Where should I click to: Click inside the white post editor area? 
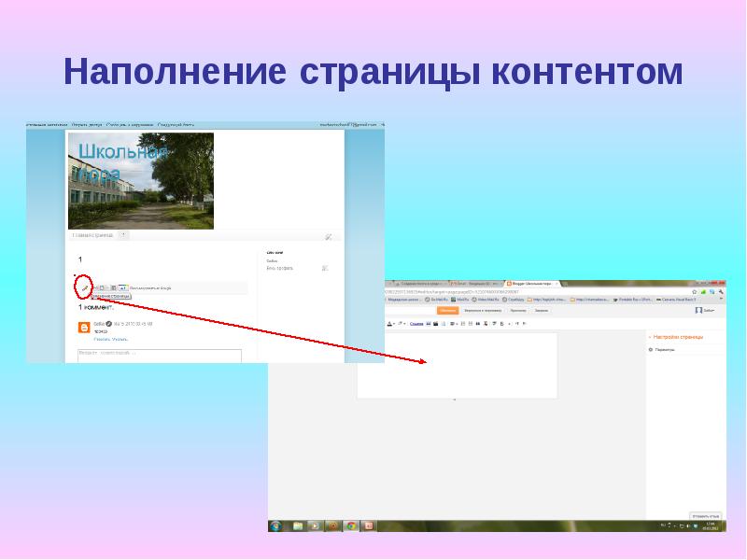click(x=457, y=364)
